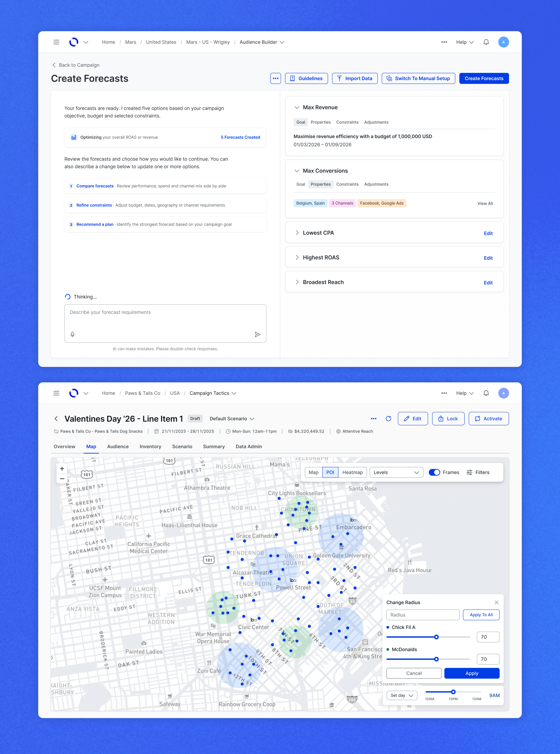This screenshot has width=560, height=754.
Task: Click View All in Max Conversions
Action: (485, 203)
